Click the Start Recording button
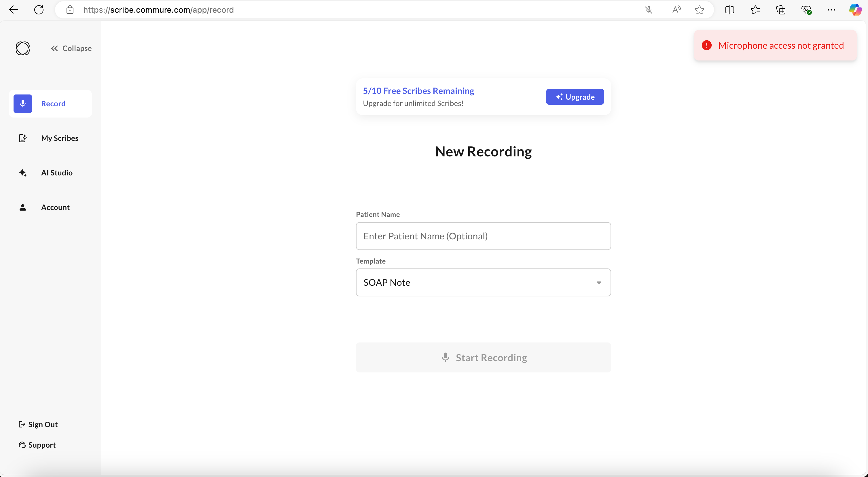Image resolution: width=868 pixels, height=477 pixels. point(483,358)
